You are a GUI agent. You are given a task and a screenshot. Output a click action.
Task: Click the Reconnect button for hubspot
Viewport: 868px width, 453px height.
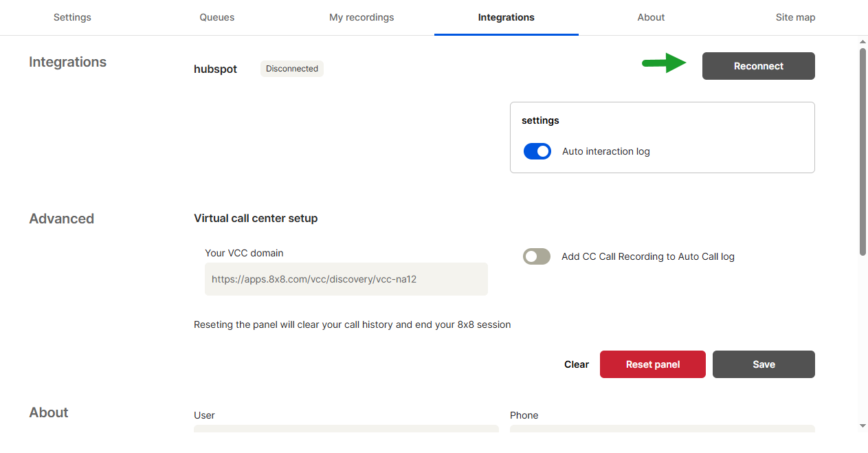point(759,66)
